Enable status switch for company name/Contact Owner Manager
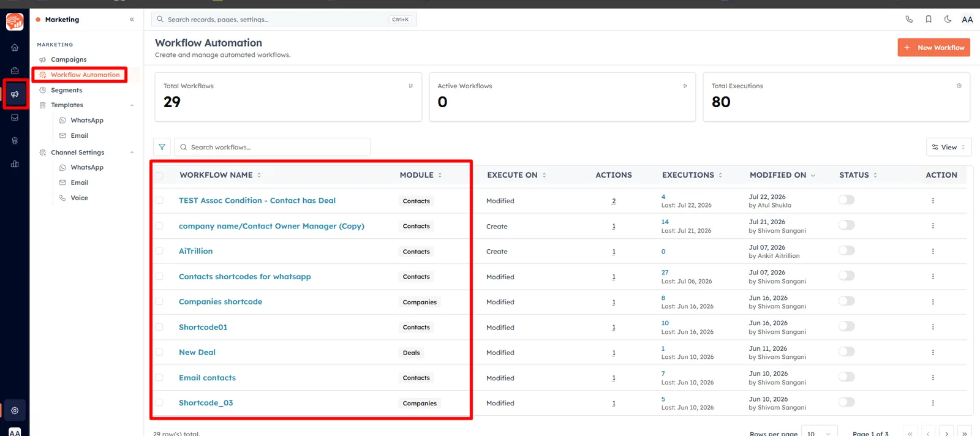The width and height of the screenshot is (980, 436). click(x=846, y=225)
